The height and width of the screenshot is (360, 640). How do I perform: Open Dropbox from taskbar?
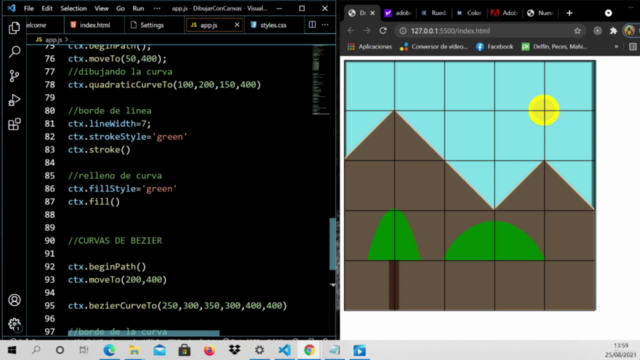pos(235,350)
